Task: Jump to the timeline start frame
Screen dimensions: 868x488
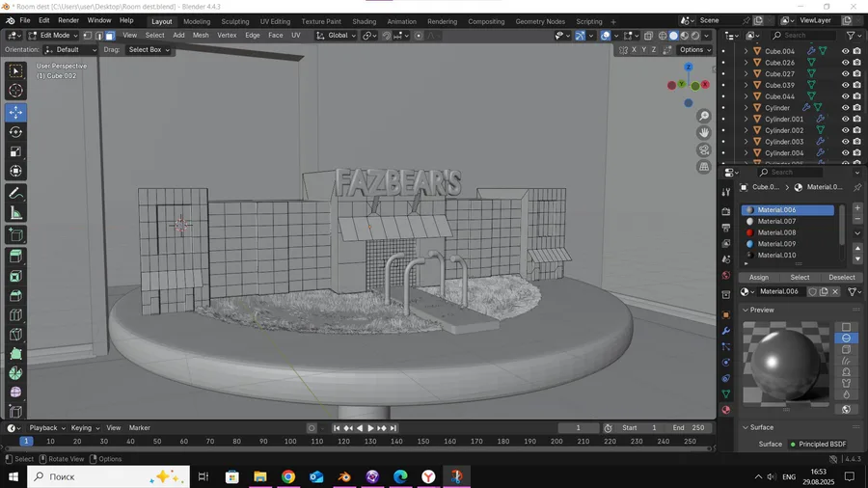Action: coord(336,428)
